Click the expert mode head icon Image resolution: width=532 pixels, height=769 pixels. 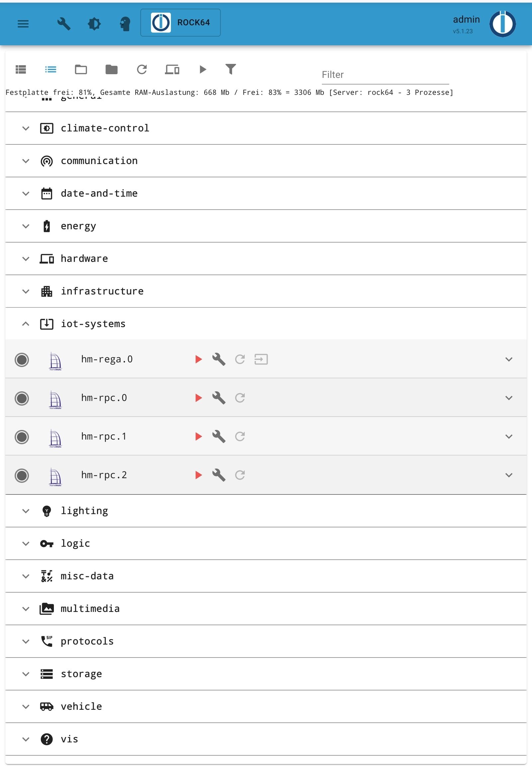coord(125,24)
